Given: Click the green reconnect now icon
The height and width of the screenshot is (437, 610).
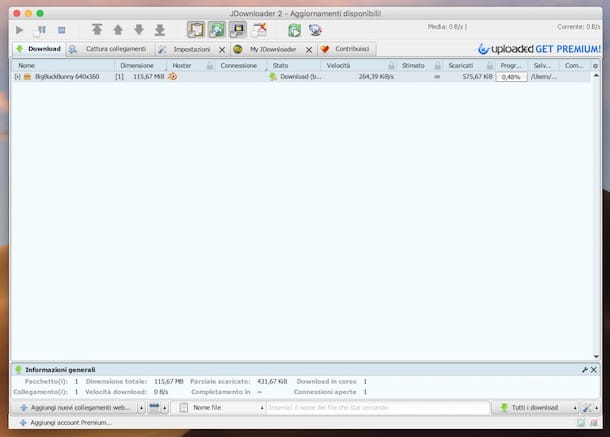Looking at the screenshot, I should tap(294, 30).
